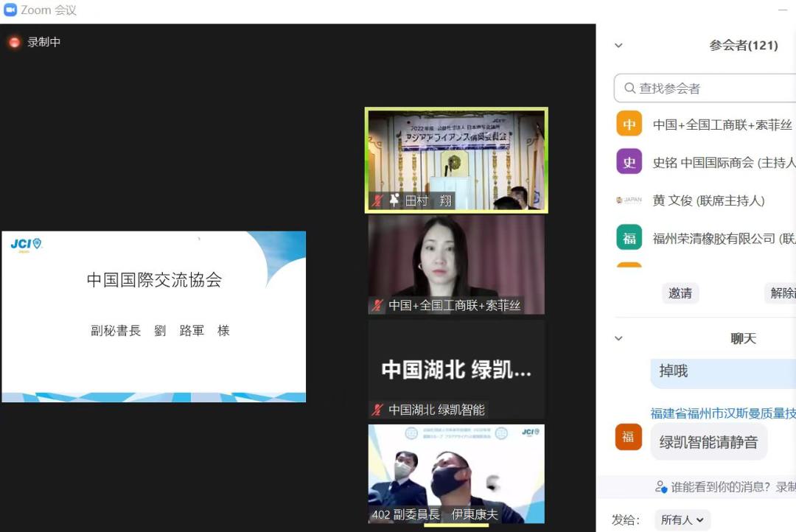Collapse the 参会者 panel using its chevron
The height and width of the screenshot is (532, 796).
(x=619, y=45)
